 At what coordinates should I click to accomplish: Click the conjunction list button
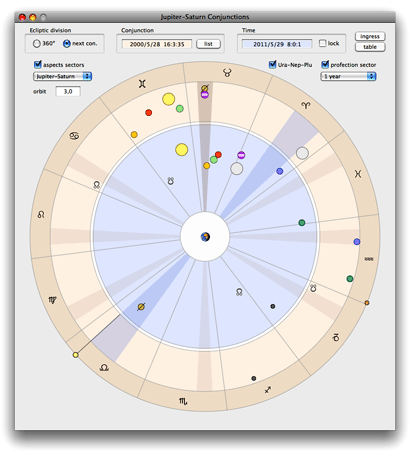click(x=208, y=44)
